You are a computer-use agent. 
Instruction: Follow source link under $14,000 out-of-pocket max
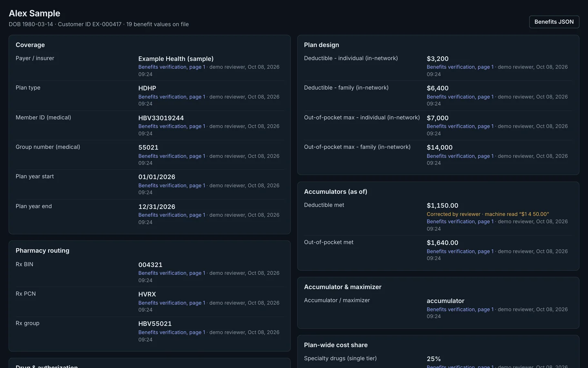pyautogui.click(x=460, y=156)
